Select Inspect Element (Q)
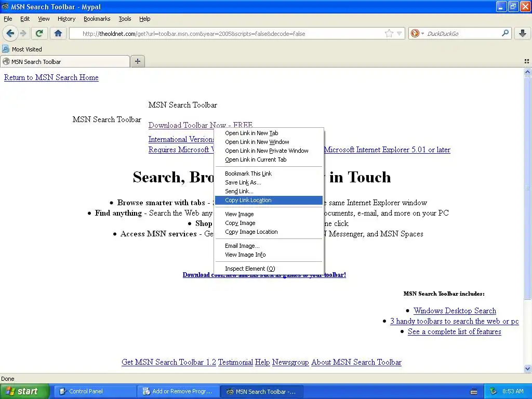 tap(269, 269)
